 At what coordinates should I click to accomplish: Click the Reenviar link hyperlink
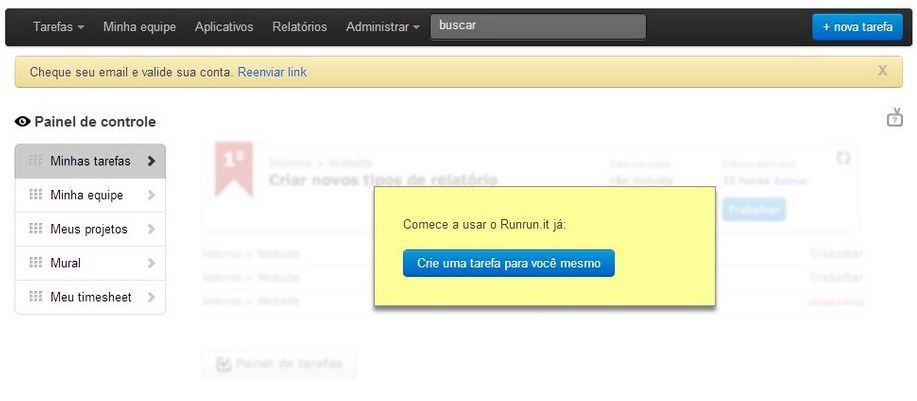(x=272, y=72)
